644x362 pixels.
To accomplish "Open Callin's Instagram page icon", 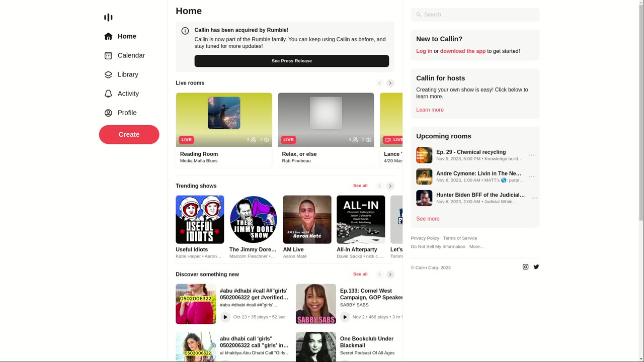I will pos(525,267).
